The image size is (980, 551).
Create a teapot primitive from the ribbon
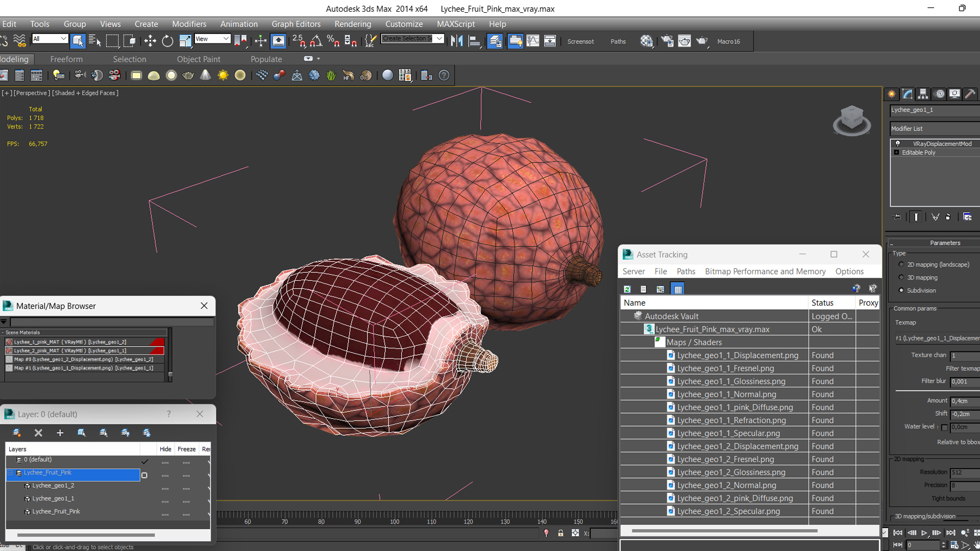pos(188,76)
